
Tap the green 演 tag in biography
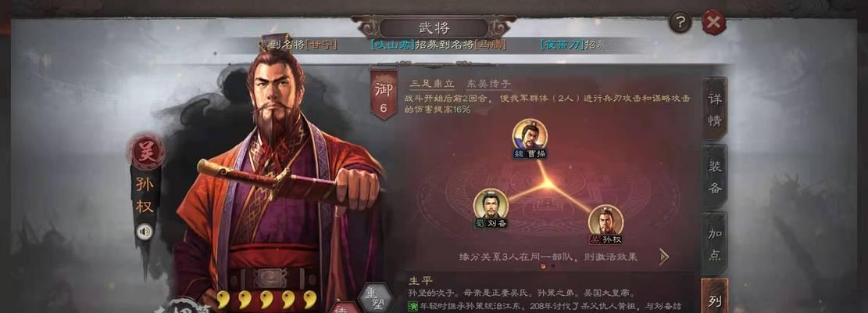tap(413, 307)
